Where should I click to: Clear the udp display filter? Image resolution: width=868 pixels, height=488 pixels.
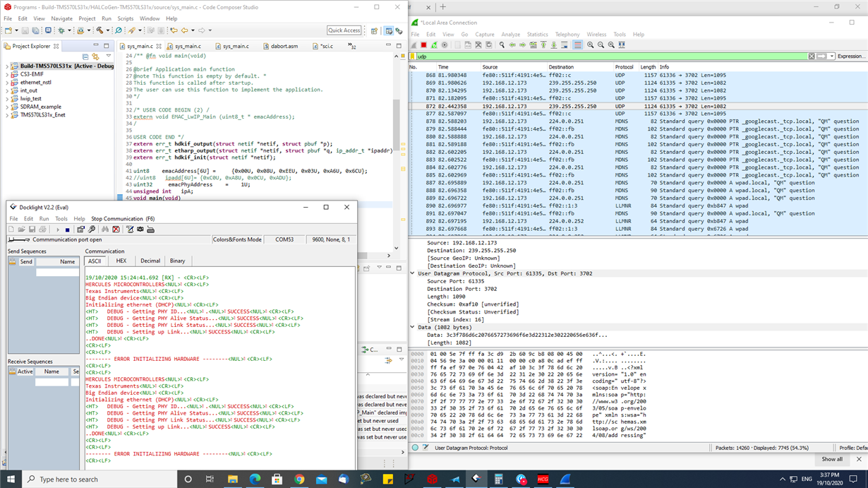(812, 56)
